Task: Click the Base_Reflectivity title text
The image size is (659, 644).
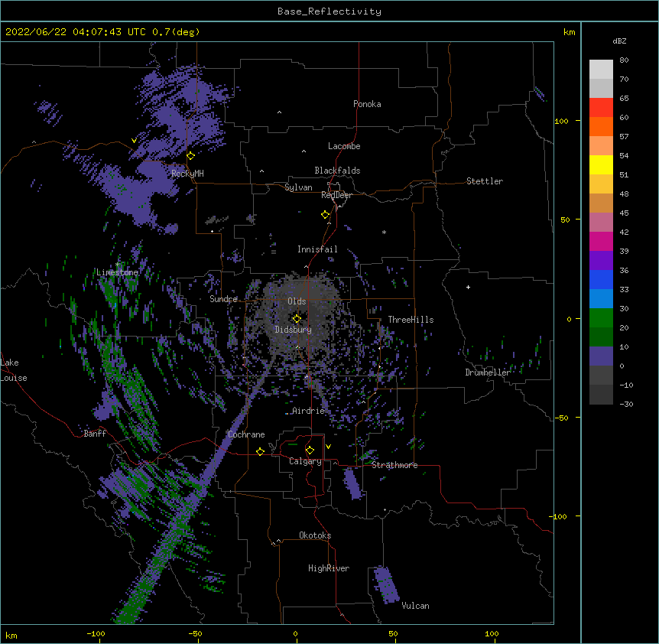Action: coord(329,11)
